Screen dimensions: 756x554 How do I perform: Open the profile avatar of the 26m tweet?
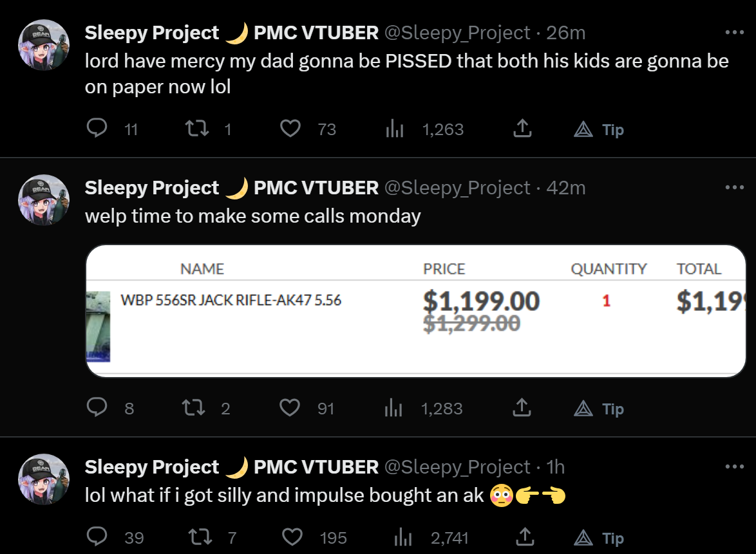44,45
